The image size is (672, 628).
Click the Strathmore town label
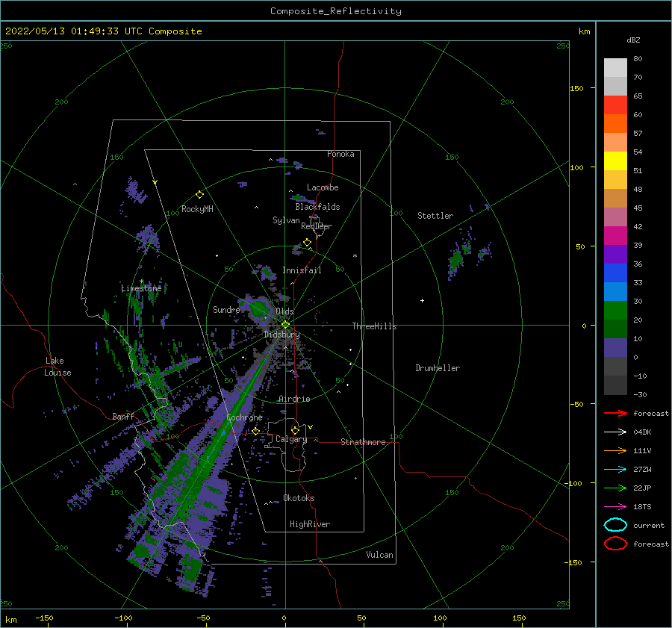tap(363, 442)
